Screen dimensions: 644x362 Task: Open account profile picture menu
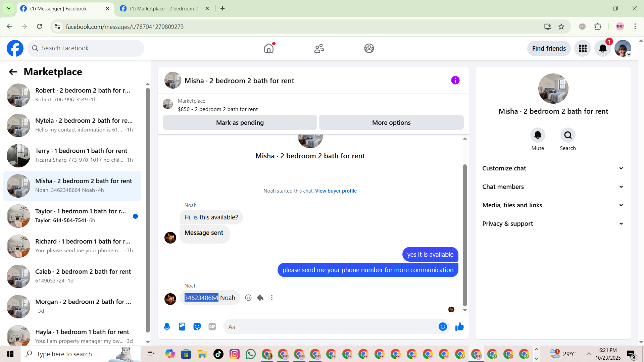pyautogui.click(x=623, y=49)
